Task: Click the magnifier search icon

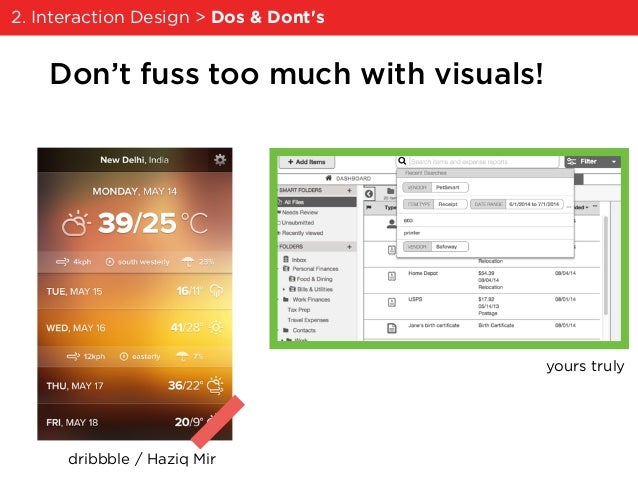Action: (402, 161)
